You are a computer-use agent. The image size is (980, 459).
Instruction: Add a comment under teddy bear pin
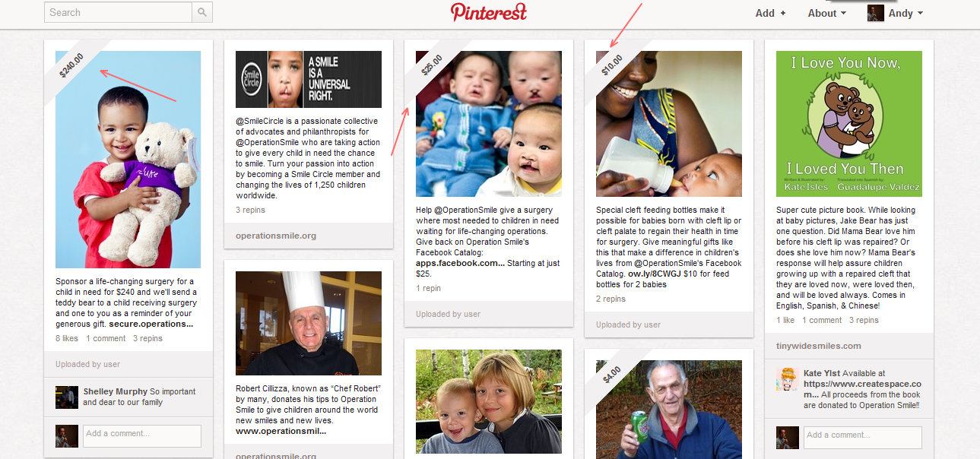[x=142, y=435]
